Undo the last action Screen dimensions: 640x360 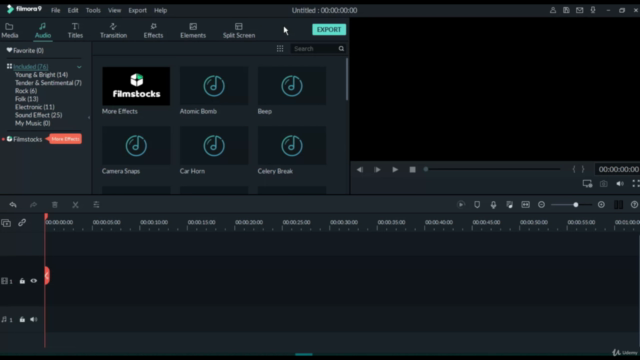[x=13, y=204]
